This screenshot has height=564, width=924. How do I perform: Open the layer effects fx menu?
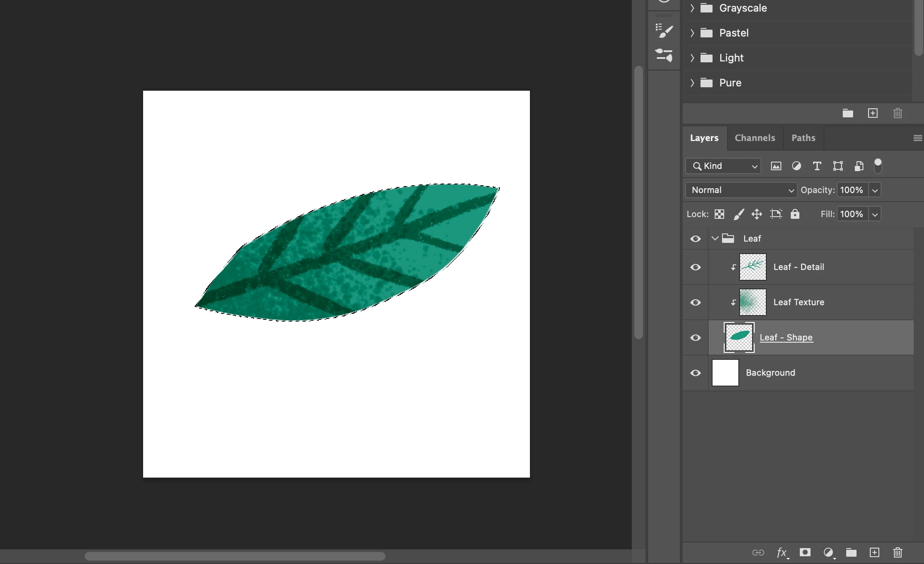click(x=782, y=552)
